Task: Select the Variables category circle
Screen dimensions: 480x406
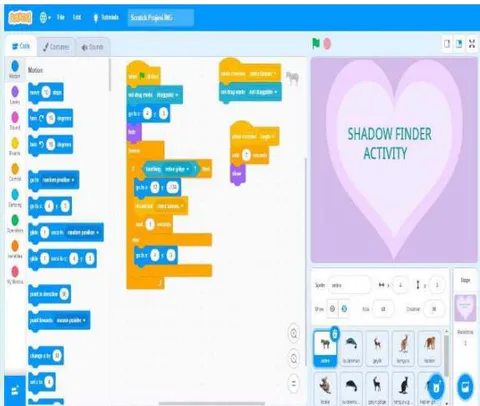Action: click(x=15, y=246)
